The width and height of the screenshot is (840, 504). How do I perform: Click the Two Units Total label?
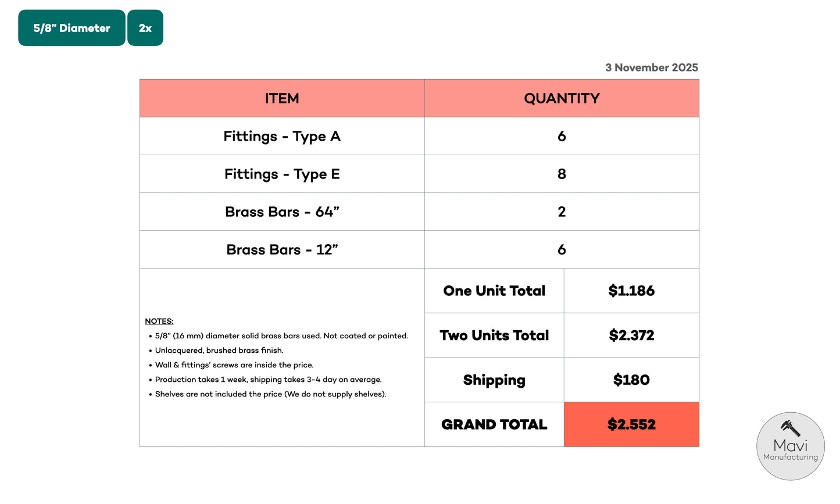494,335
